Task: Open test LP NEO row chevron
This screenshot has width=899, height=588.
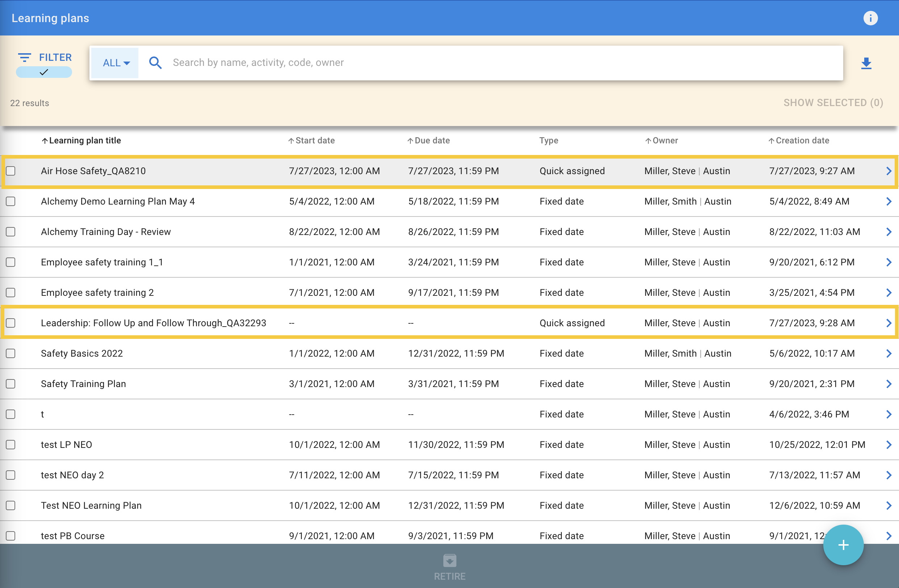Action: (889, 445)
